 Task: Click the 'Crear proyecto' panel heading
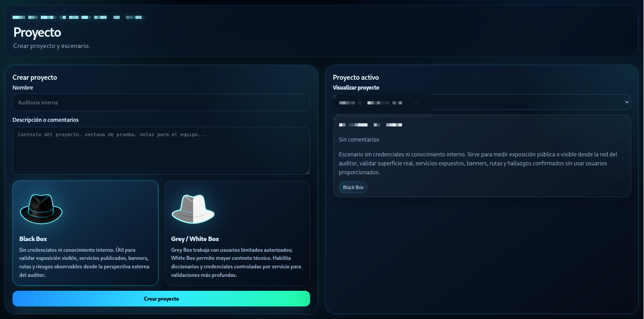35,78
